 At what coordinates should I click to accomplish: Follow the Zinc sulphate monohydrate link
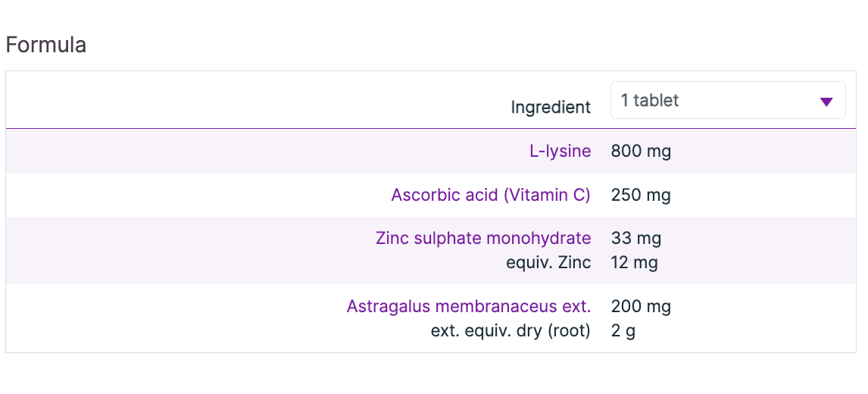482,238
